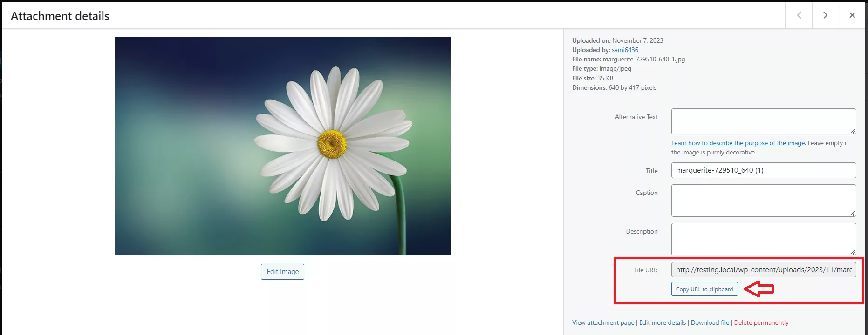
Task: Click Delete permanently link
Action: pos(761,322)
